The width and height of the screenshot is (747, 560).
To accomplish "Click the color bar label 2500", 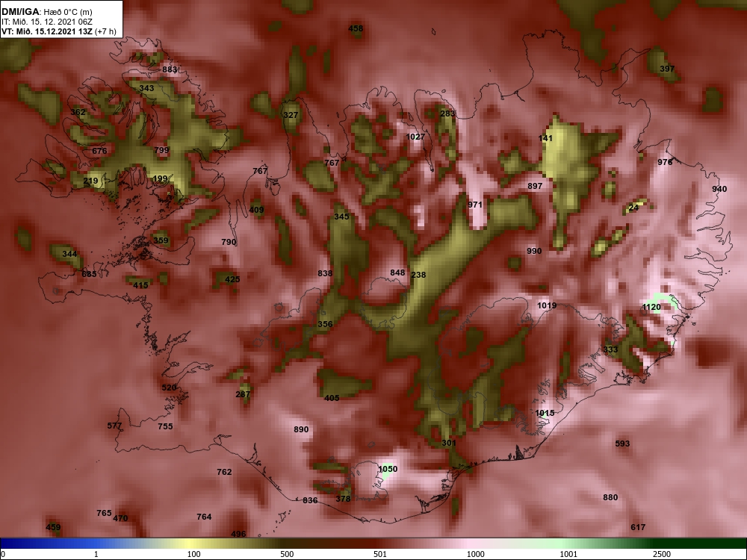I will [662, 554].
